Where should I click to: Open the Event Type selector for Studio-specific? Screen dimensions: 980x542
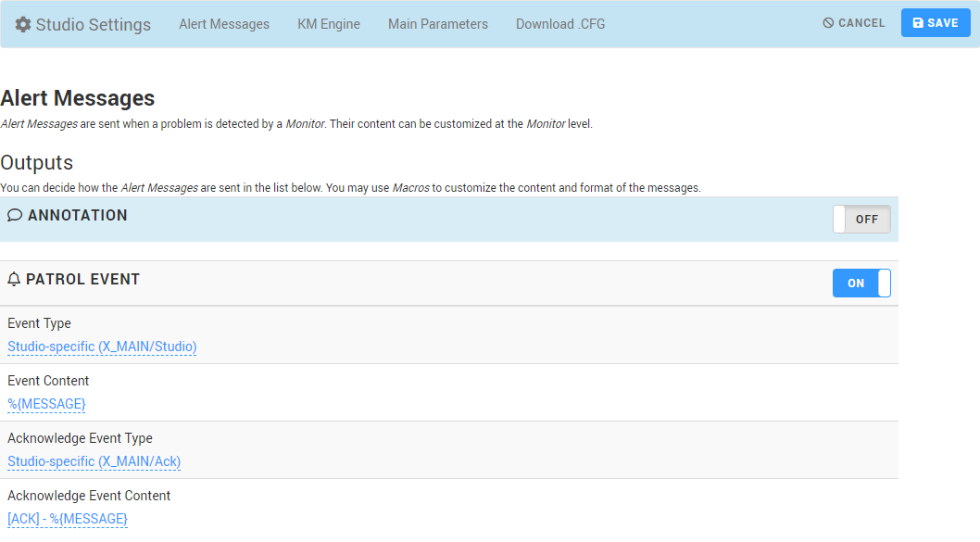click(x=102, y=346)
